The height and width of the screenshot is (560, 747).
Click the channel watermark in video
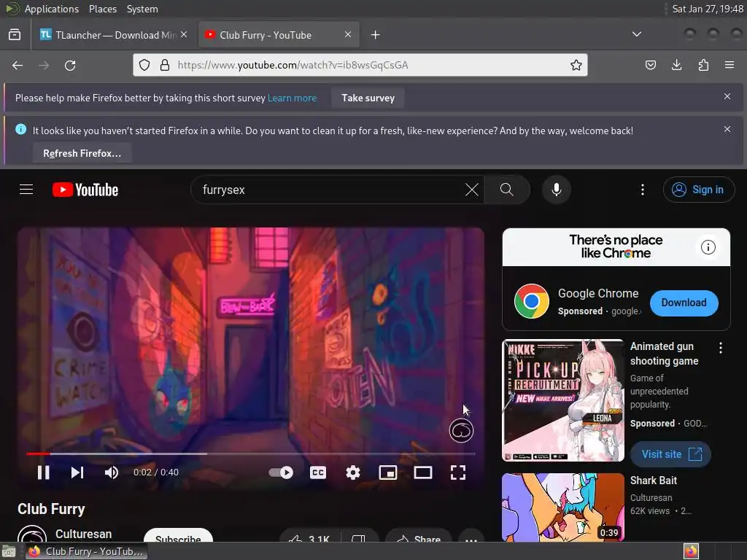(x=461, y=431)
